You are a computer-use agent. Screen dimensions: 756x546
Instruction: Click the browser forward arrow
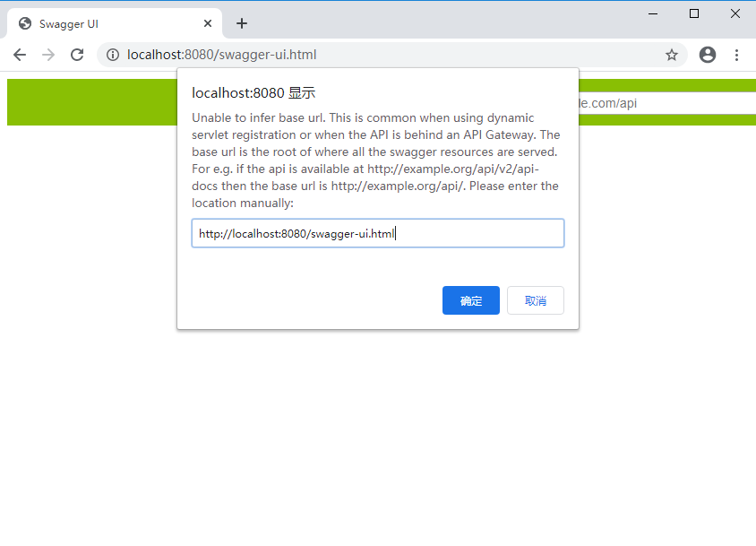click(48, 55)
